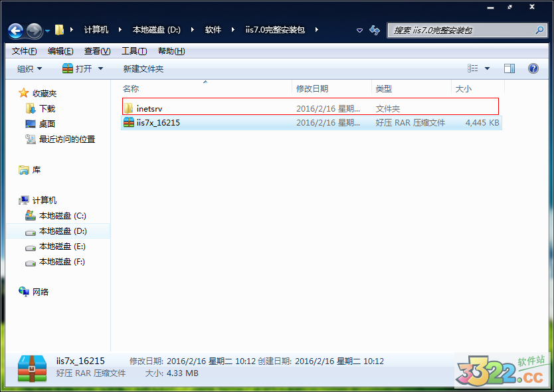Select 收藏夹 in the navigation pane
Viewport: 554px width, 392px height.
pos(44,93)
